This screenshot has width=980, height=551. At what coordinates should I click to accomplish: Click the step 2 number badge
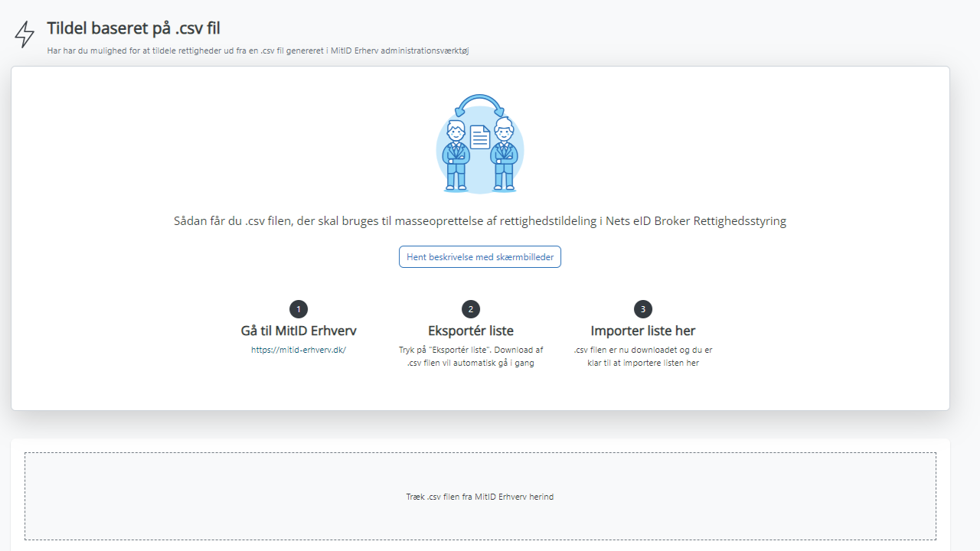(x=471, y=309)
